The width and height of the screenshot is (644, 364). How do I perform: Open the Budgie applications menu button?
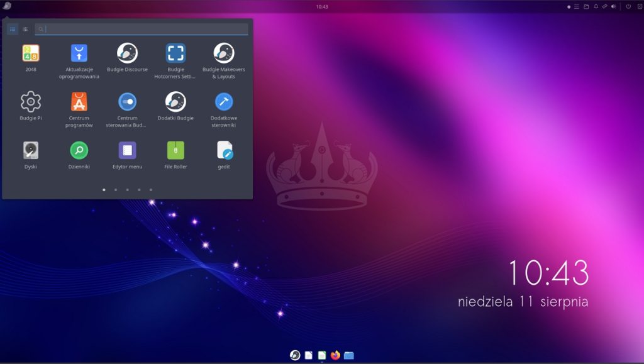point(7,7)
